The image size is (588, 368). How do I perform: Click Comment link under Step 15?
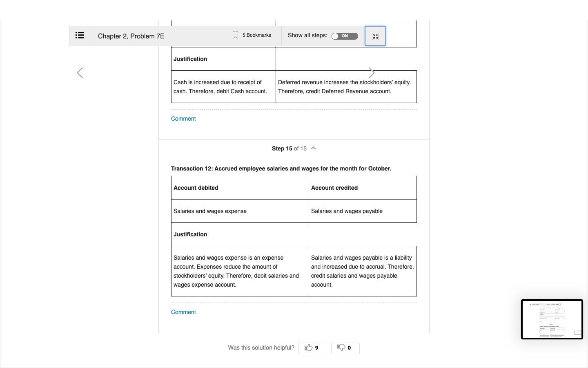[x=183, y=312]
